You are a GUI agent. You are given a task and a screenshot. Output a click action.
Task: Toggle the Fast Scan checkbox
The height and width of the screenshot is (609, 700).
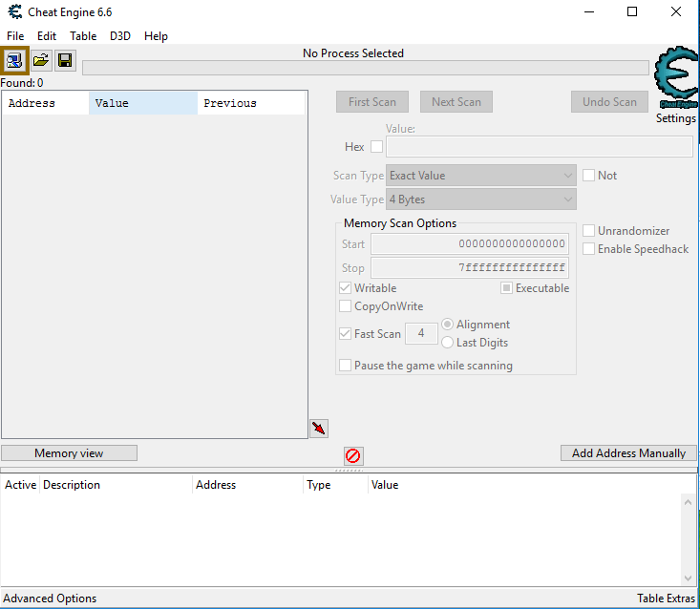pos(345,334)
